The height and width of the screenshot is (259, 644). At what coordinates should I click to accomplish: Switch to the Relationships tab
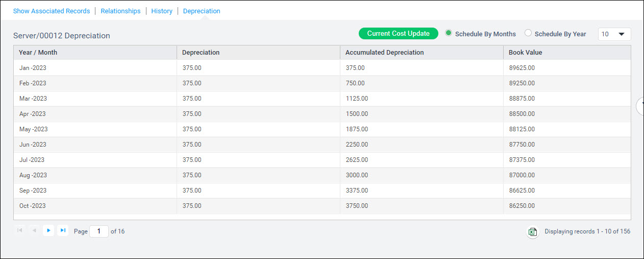(120, 11)
